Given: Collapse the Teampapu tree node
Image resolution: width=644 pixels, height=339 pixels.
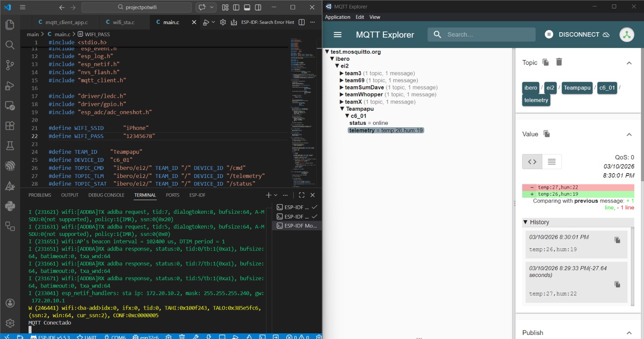Looking at the screenshot, I should [343, 109].
